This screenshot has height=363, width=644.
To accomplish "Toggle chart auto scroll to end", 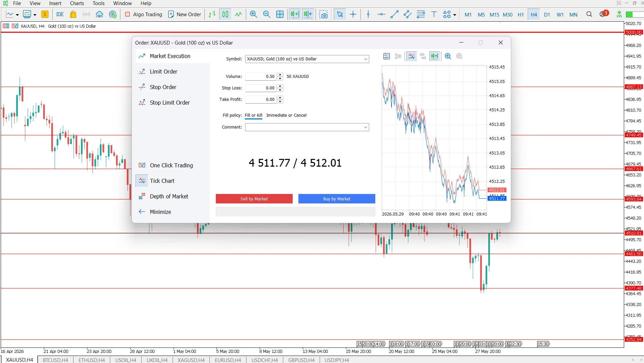I will pos(295,15).
